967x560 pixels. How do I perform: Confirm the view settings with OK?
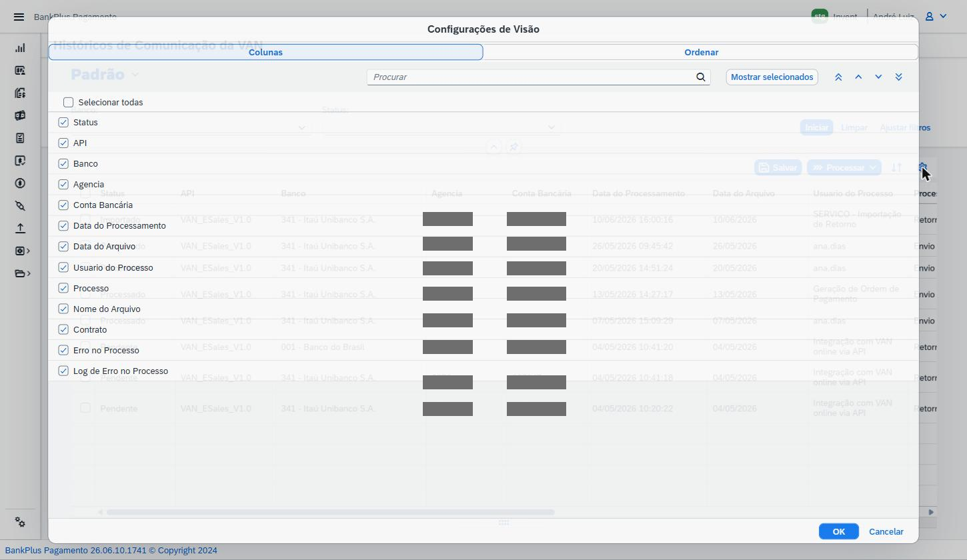click(x=838, y=531)
